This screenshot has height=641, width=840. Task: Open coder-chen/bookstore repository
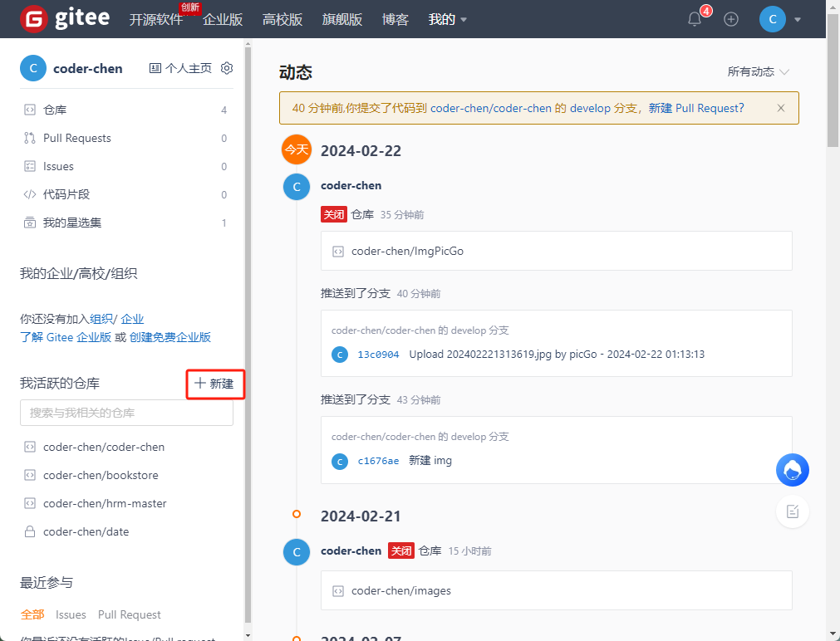[101, 476]
